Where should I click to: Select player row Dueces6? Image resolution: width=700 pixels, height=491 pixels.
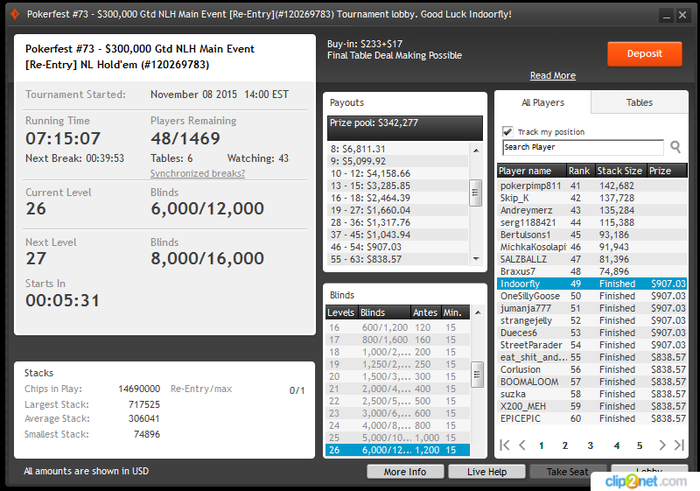(x=592, y=333)
